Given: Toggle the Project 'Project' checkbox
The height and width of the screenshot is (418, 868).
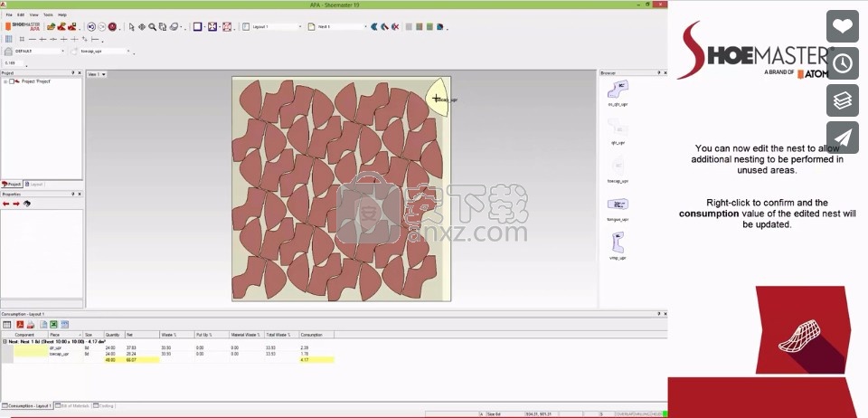Looking at the screenshot, I should pyautogui.click(x=12, y=81).
